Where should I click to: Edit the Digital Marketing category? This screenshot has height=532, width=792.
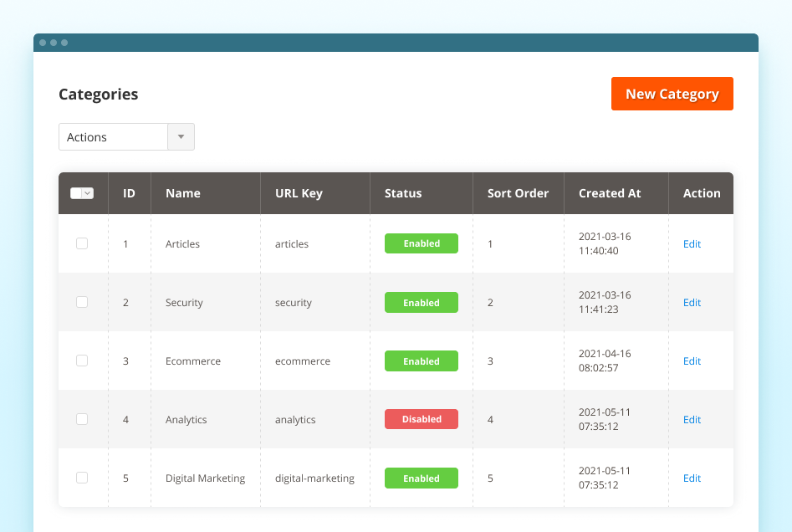tap(692, 478)
